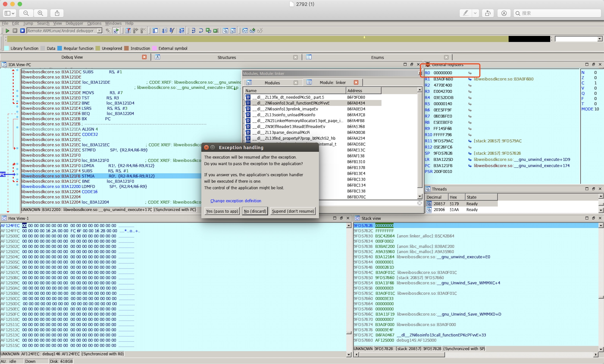Switch to the Structures tab
The height and width of the screenshot is (364, 604).
pos(226,57)
